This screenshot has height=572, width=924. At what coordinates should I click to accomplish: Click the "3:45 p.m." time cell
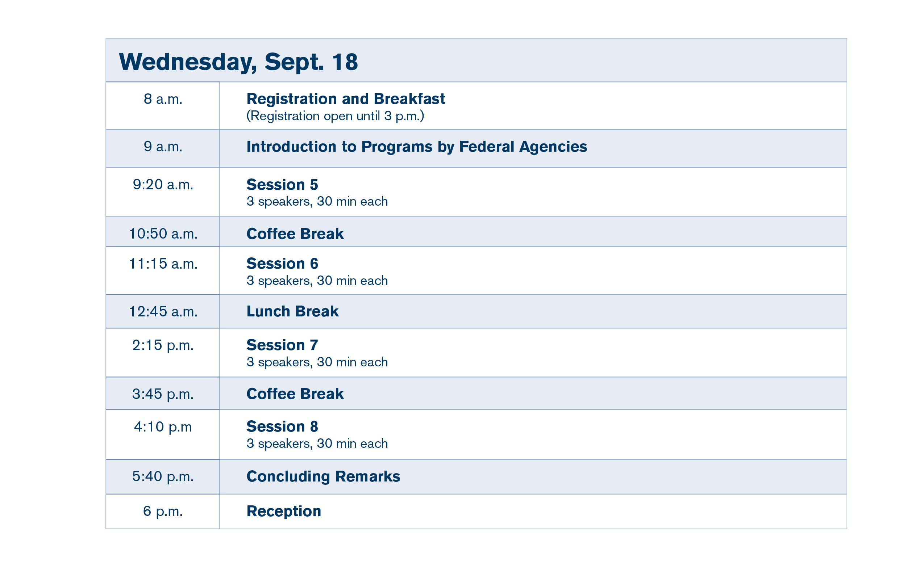(163, 394)
